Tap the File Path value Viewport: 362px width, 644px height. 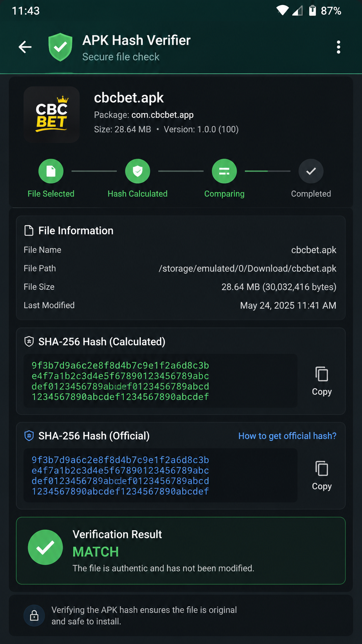[247, 268]
